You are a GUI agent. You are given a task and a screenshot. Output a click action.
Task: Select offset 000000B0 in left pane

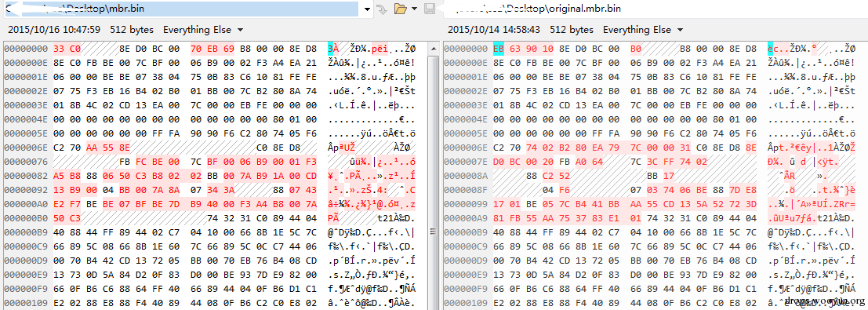(x=25, y=218)
